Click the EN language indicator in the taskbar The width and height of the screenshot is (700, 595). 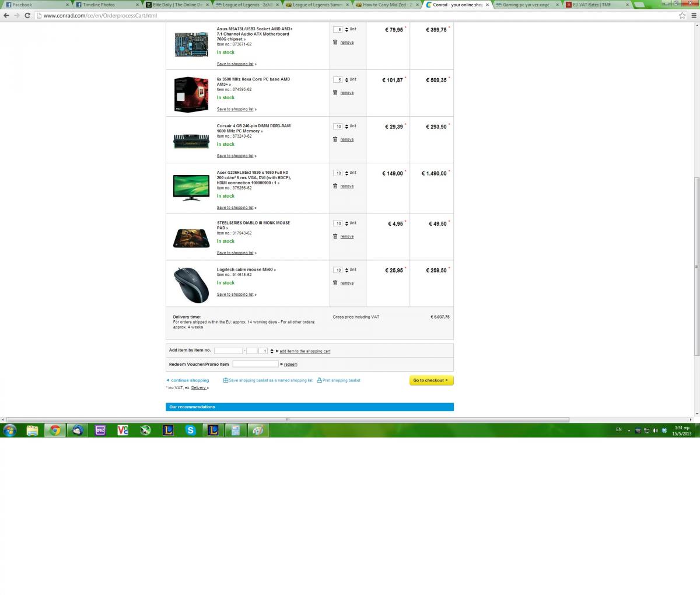[619, 429]
